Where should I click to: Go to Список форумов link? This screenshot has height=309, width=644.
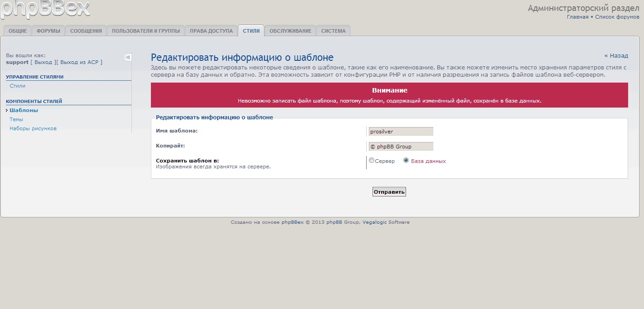[617, 17]
